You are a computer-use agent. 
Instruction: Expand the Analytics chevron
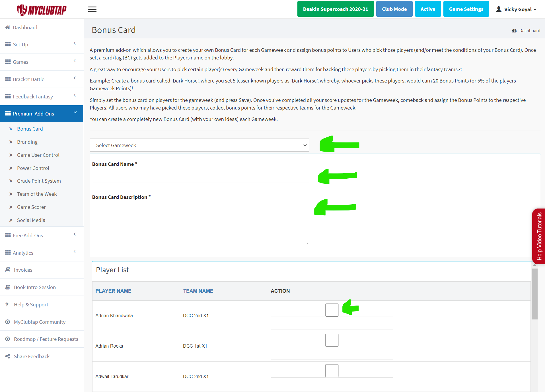point(75,251)
